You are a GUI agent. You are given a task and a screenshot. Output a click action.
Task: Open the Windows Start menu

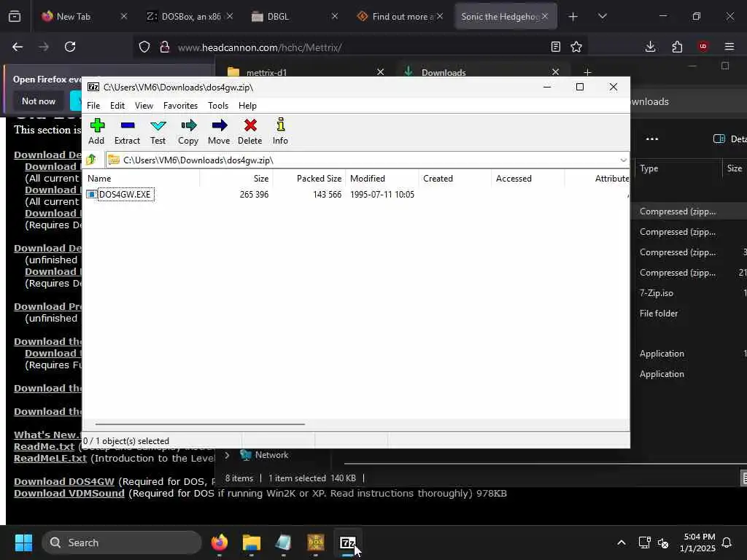point(23,542)
